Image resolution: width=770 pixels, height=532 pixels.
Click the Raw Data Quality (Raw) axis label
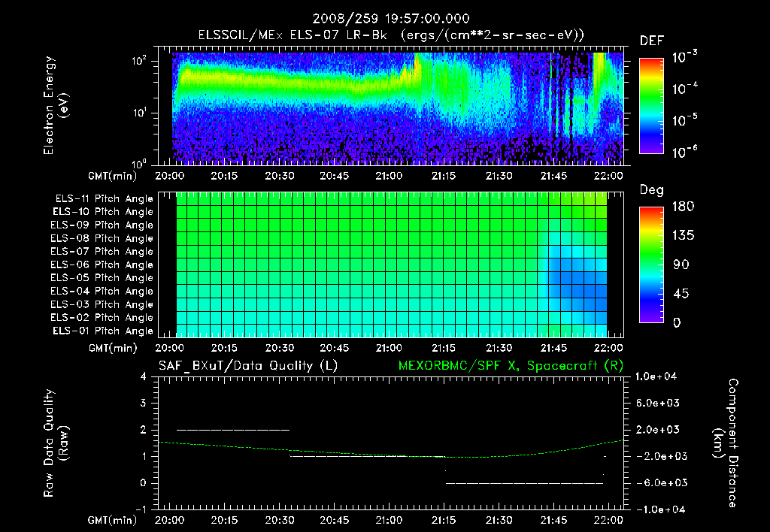pyautogui.click(x=56, y=443)
